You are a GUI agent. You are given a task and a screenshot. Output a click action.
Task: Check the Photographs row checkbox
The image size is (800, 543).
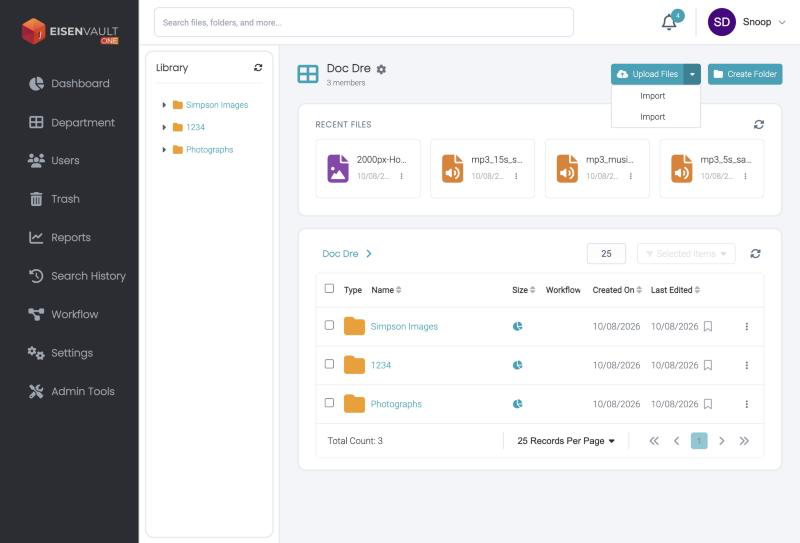coord(329,403)
